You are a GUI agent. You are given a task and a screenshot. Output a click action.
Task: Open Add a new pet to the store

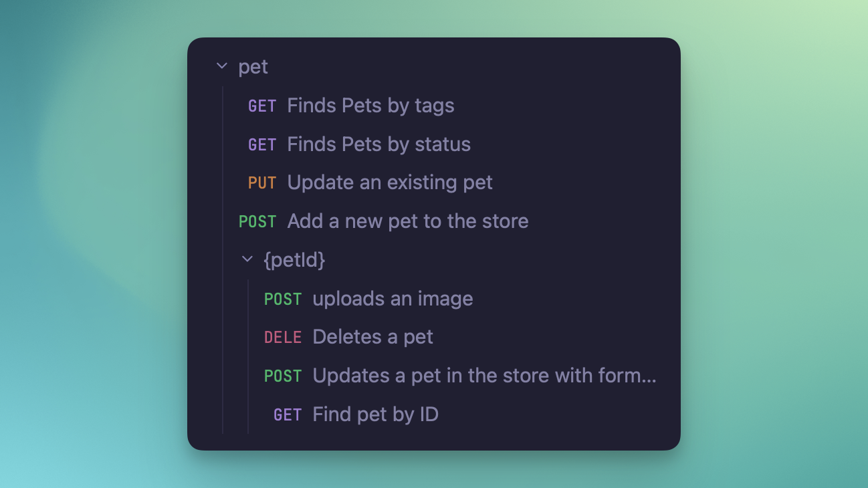point(408,221)
